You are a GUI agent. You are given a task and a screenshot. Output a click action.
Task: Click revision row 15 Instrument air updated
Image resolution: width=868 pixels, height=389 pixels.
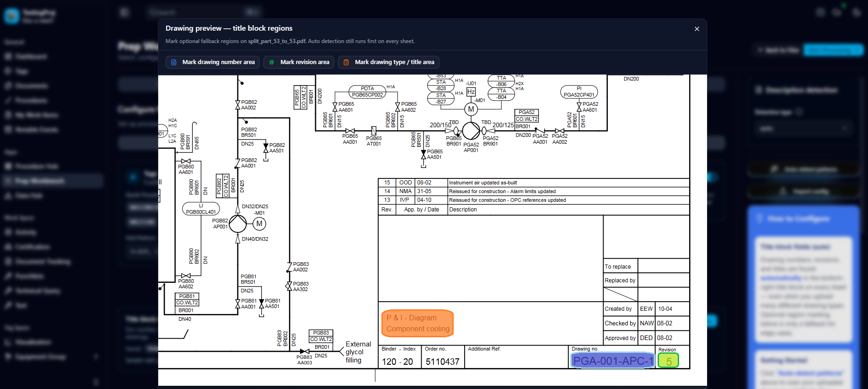click(533, 183)
